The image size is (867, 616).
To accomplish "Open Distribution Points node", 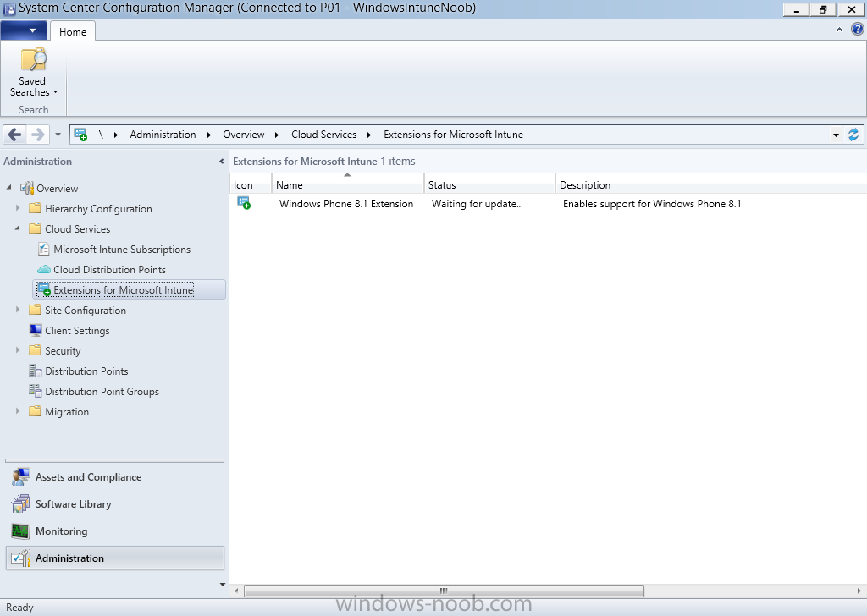I will click(86, 371).
